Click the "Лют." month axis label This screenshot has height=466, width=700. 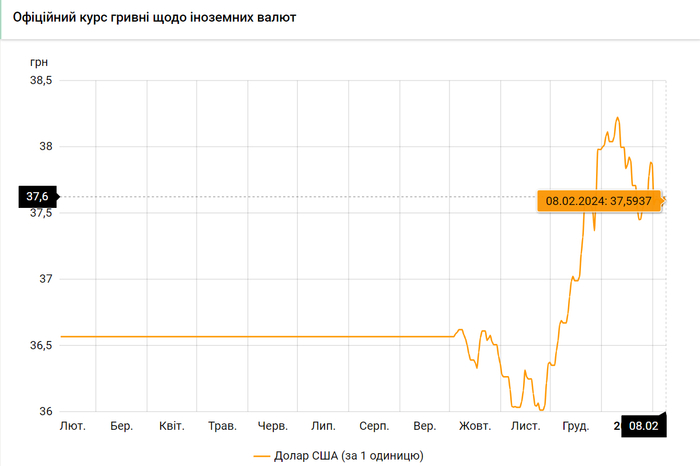pos(72,426)
